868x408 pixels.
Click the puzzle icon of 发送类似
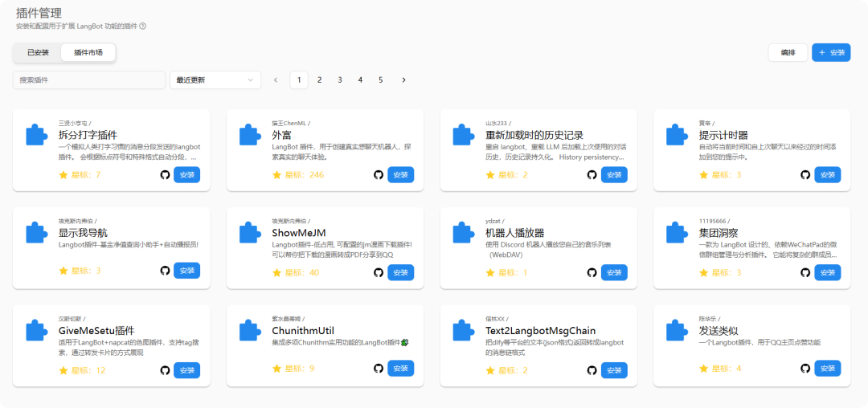click(677, 331)
